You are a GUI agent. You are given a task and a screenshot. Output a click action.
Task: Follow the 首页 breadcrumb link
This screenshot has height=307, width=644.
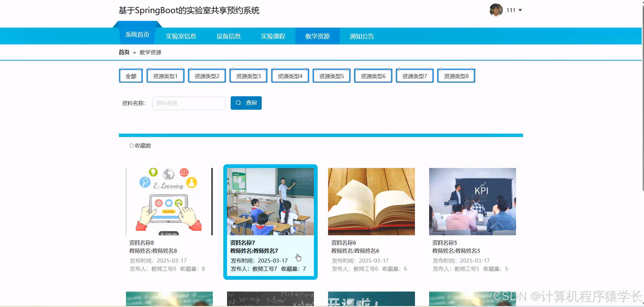click(x=123, y=52)
